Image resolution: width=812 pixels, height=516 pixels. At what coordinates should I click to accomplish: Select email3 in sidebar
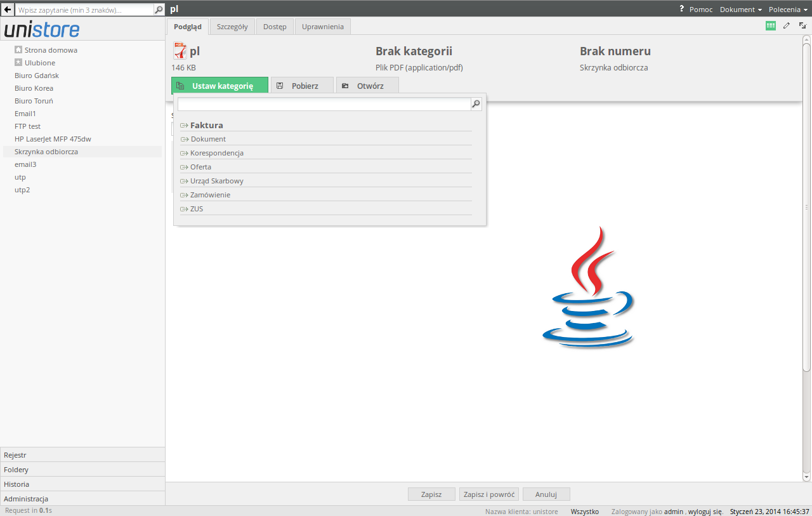click(25, 164)
